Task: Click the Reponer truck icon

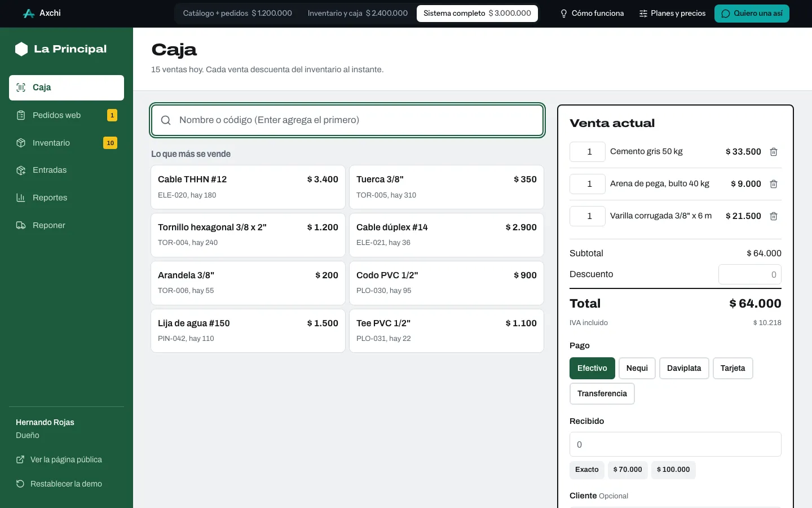Action: [21, 225]
